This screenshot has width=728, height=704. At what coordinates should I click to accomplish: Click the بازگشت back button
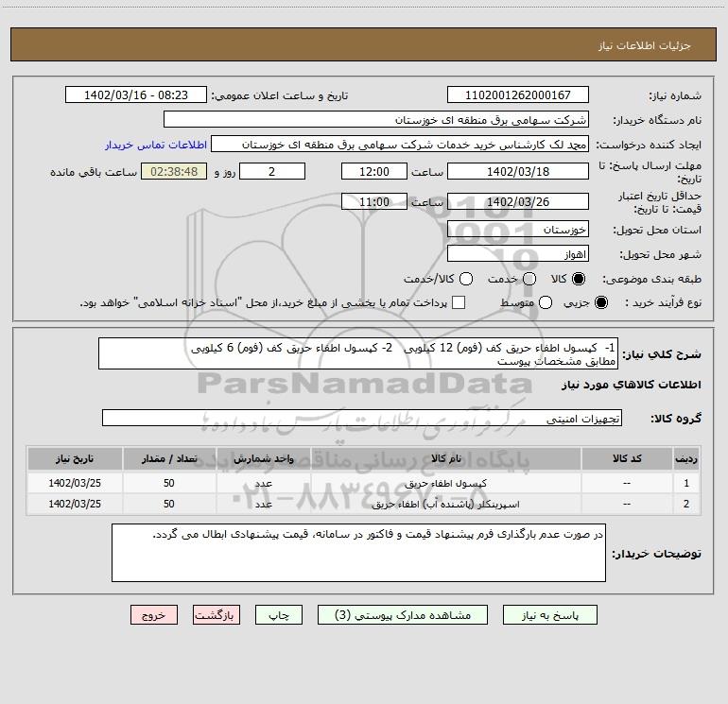[x=216, y=614]
